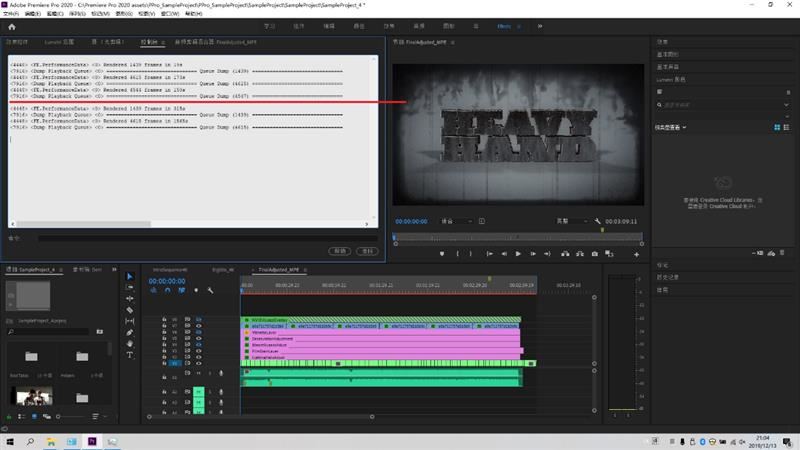Switch Libraries panel to grid view

(x=777, y=128)
